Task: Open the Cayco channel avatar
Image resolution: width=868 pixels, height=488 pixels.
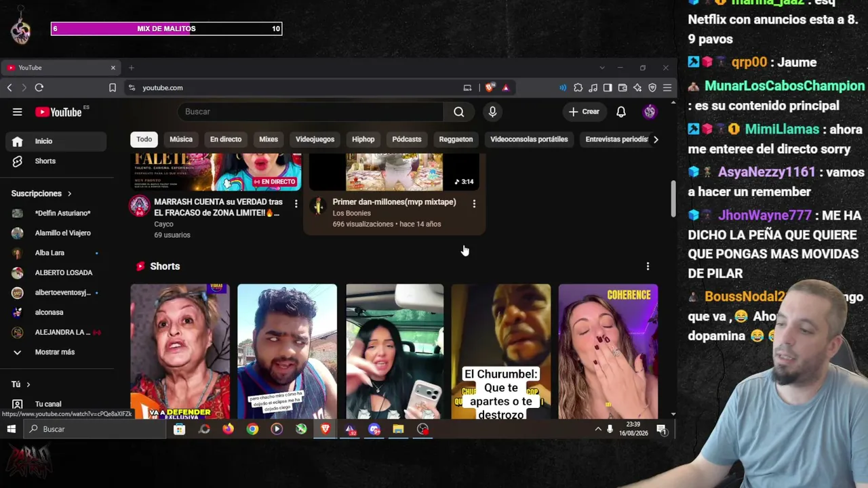Action: (x=140, y=205)
